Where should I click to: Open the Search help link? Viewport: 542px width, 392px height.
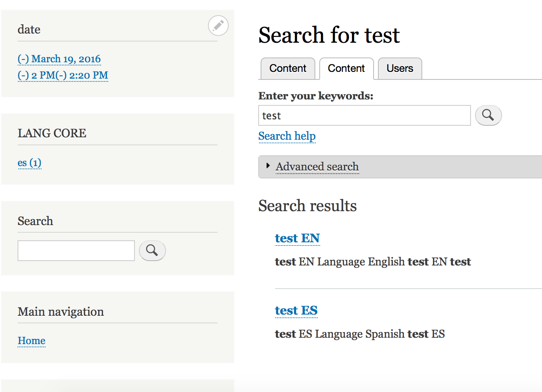pos(287,136)
